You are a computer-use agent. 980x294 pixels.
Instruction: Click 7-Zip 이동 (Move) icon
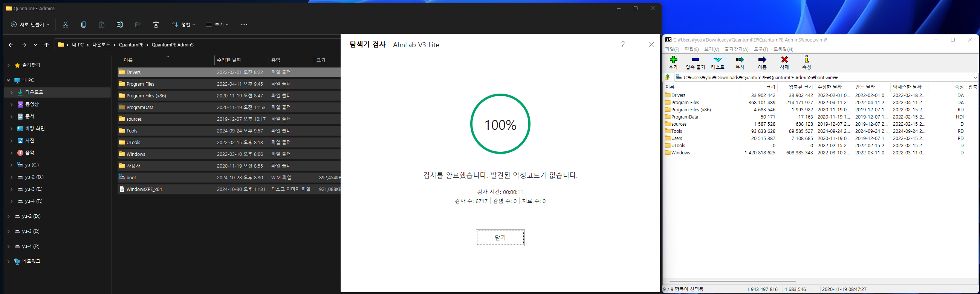pos(762,63)
